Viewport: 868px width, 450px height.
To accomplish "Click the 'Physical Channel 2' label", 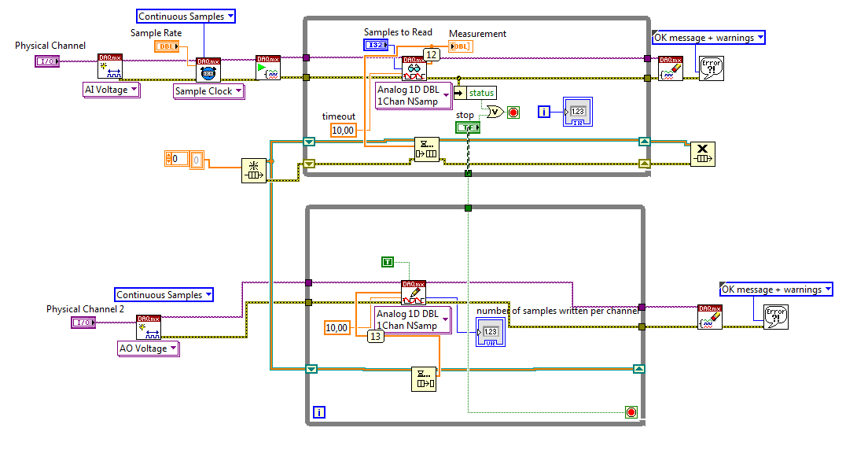I will [85, 308].
